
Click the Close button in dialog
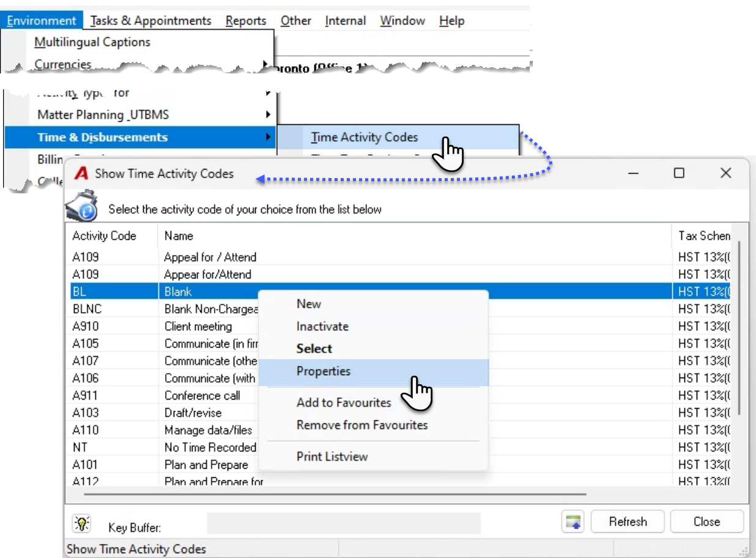[706, 522]
